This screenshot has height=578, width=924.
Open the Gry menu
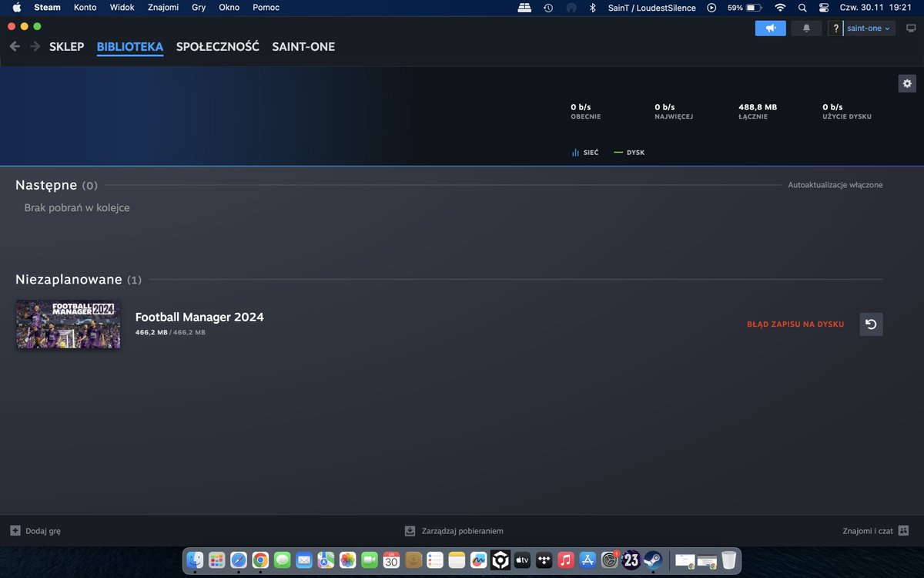(199, 8)
